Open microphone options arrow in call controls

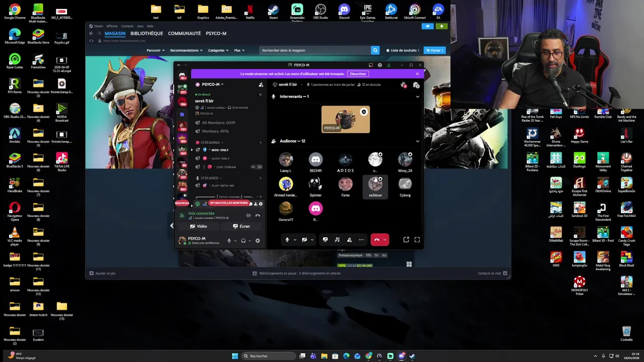coord(295,240)
